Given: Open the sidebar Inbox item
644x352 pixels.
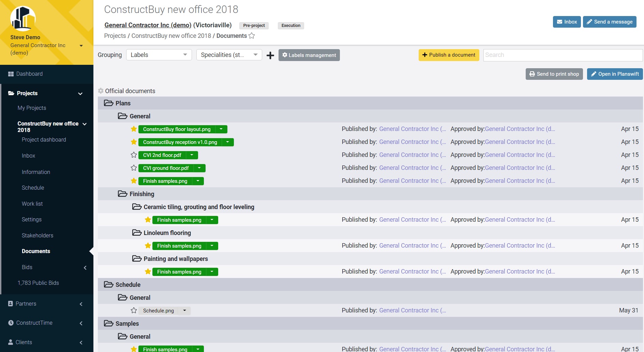Looking at the screenshot, I should coord(29,156).
